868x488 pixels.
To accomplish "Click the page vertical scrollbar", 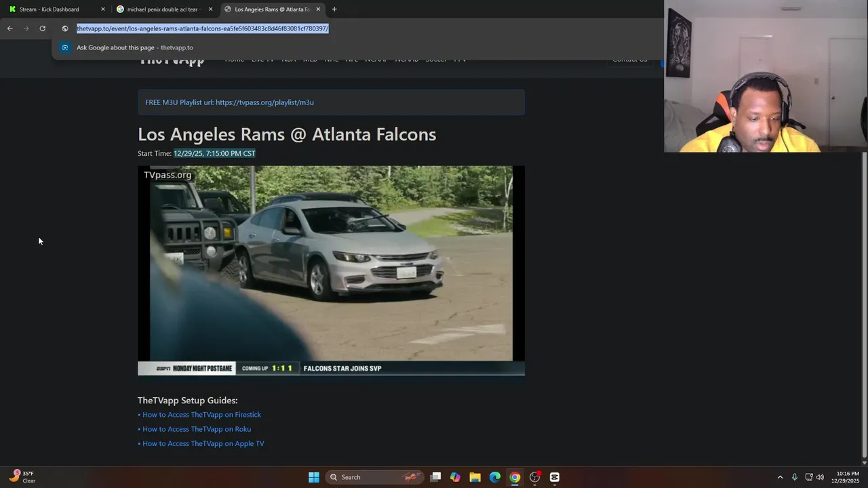I will (x=864, y=305).
